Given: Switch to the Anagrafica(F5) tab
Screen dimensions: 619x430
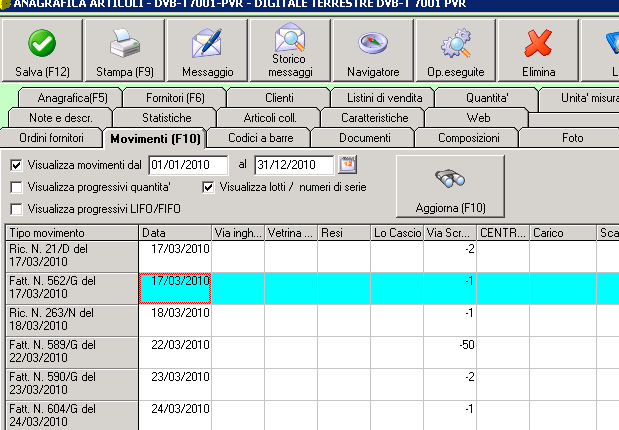Looking at the screenshot, I should point(72,98).
